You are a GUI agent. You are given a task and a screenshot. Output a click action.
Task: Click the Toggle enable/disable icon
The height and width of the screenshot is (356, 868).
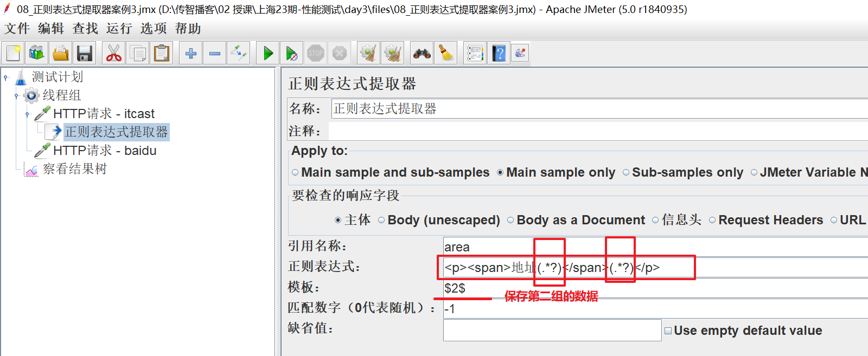pyautogui.click(x=239, y=53)
